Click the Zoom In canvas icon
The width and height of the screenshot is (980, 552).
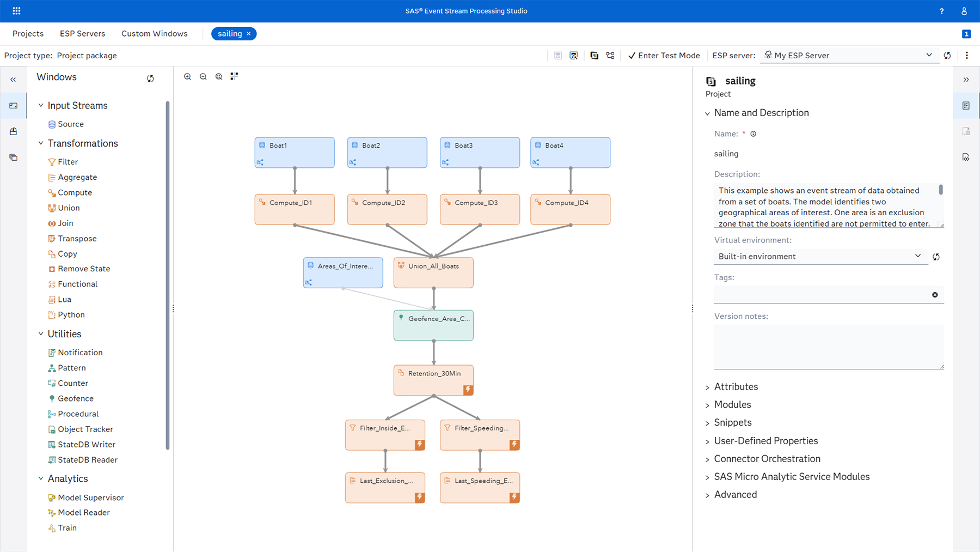coord(188,76)
